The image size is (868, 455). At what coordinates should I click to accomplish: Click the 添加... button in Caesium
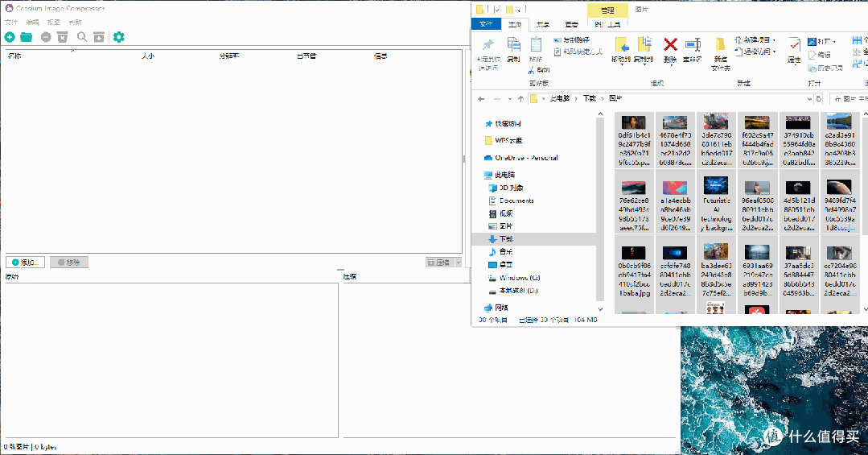tap(25, 263)
